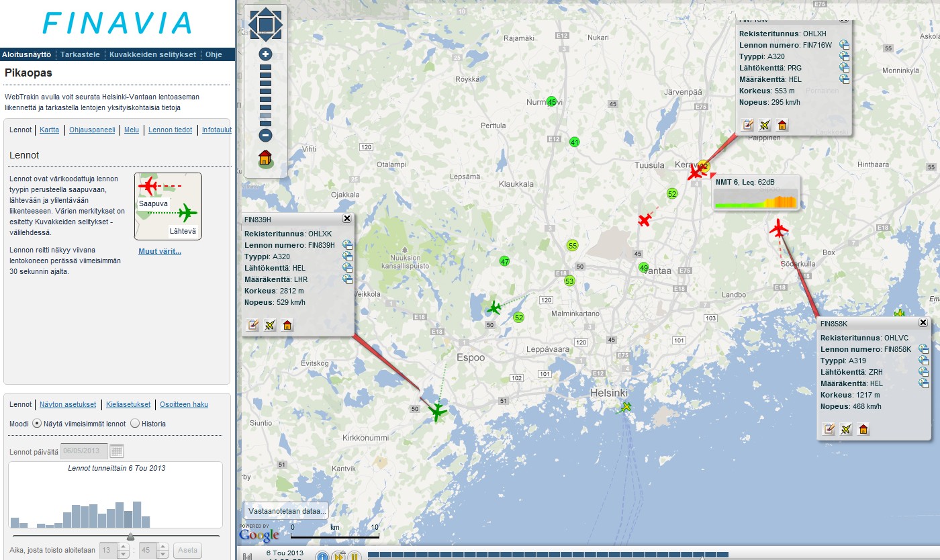Close the FIN858K flight info popup
The image size is (940, 560).
tap(923, 323)
